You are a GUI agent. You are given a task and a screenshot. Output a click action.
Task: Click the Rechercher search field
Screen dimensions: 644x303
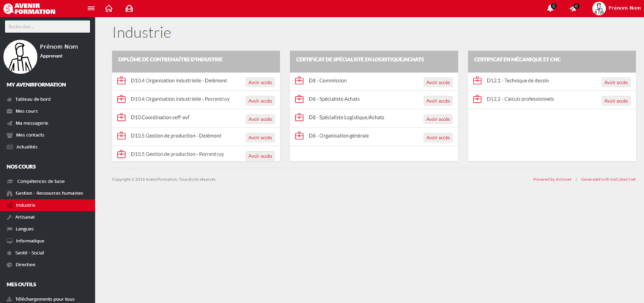[48, 26]
